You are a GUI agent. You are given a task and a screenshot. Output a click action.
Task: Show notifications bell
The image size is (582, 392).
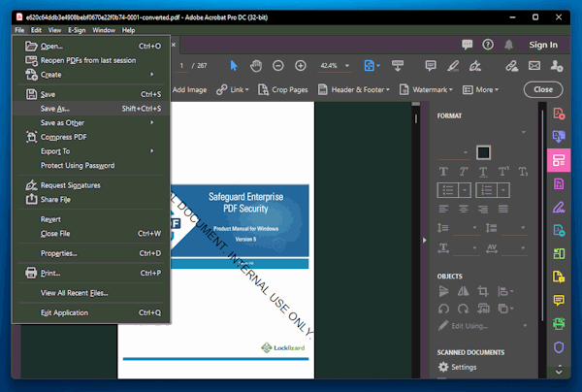pyautogui.click(x=508, y=45)
